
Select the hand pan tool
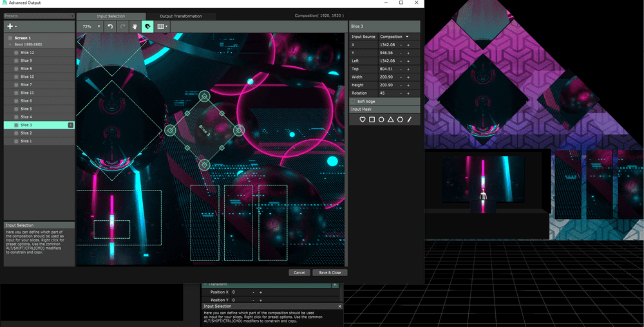pyautogui.click(x=135, y=26)
